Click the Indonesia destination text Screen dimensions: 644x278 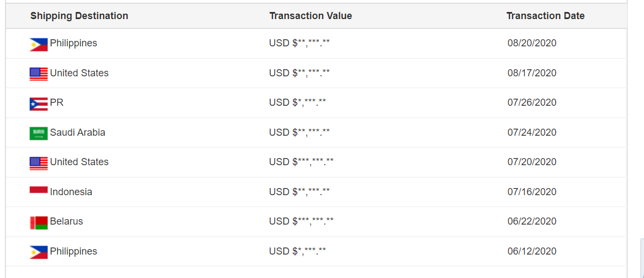(x=71, y=192)
